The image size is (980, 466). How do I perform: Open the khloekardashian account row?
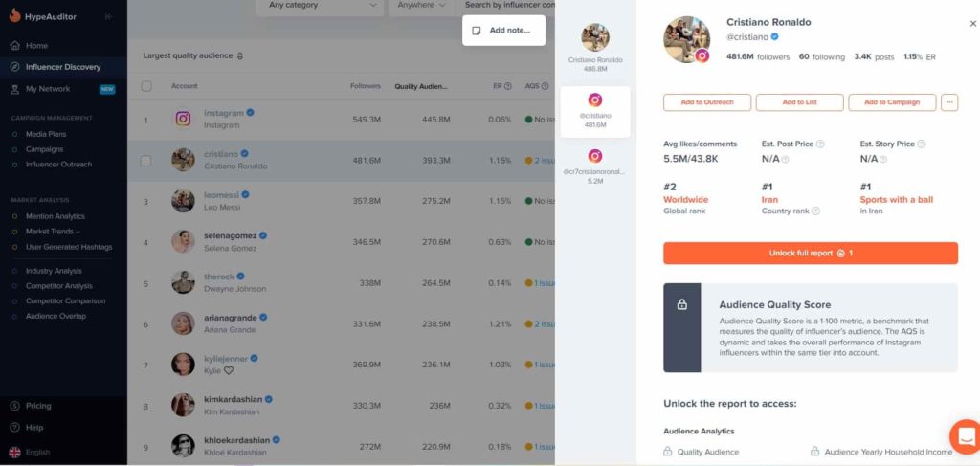tap(341, 446)
